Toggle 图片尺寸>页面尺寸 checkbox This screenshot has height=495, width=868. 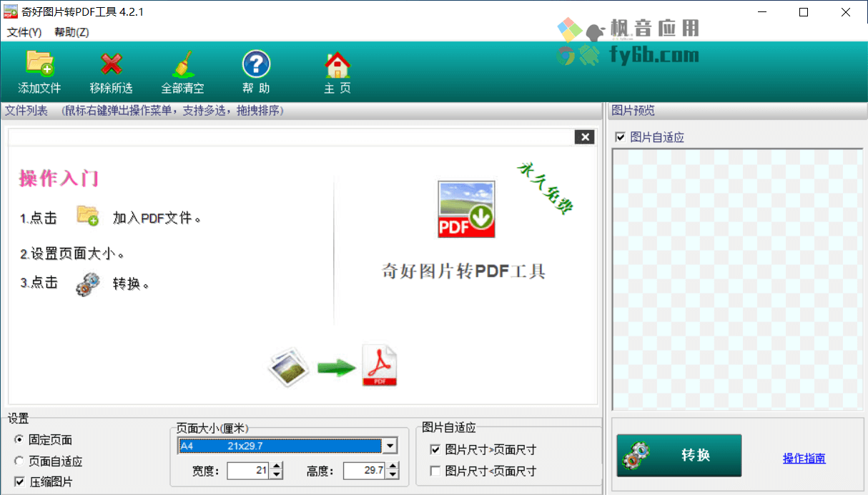tap(435, 450)
